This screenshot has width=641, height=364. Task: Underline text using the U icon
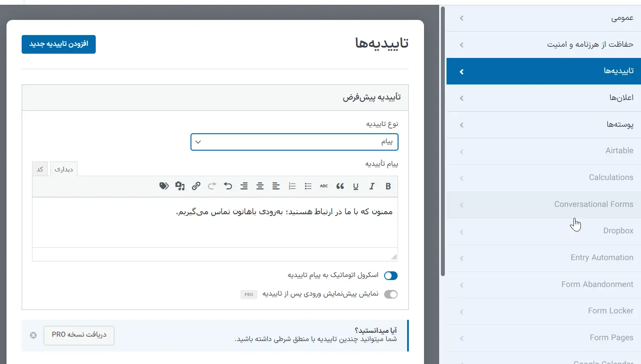pyautogui.click(x=356, y=186)
